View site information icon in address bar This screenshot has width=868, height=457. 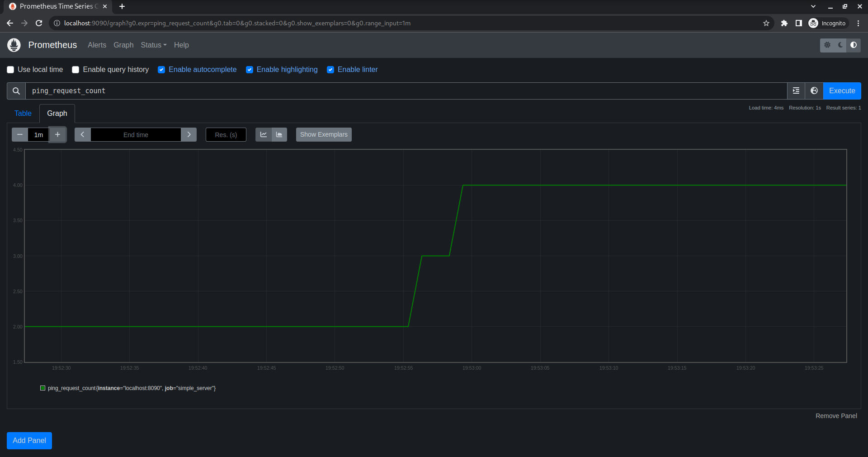click(x=57, y=23)
